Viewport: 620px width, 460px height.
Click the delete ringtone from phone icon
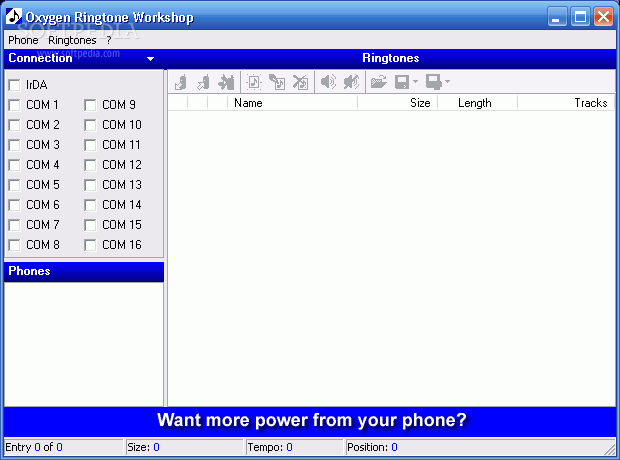click(x=227, y=82)
